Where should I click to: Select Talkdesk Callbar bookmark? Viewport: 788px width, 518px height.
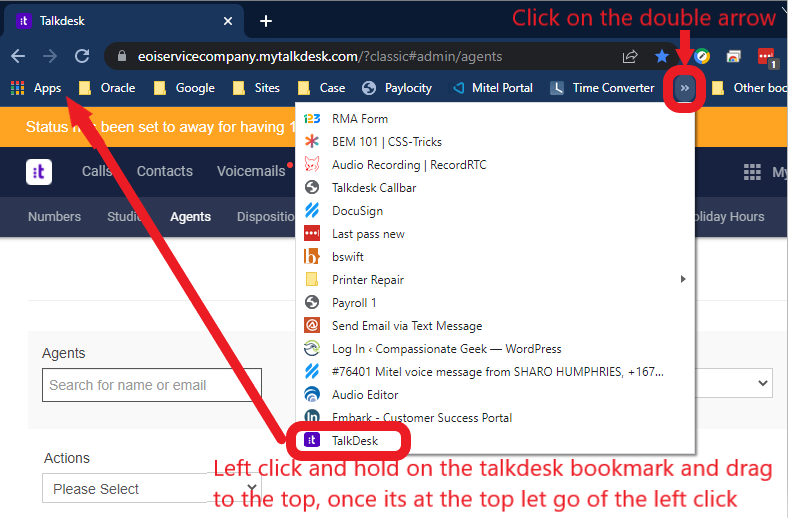click(495, 188)
